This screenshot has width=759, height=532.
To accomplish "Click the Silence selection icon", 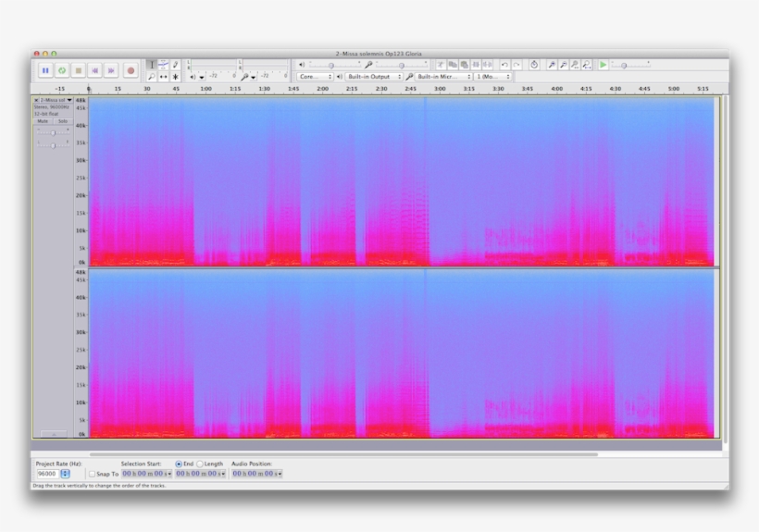I will click(488, 65).
